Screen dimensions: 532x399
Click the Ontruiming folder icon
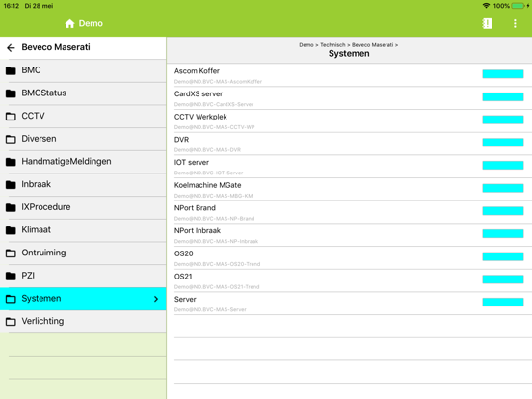coord(11,253)
